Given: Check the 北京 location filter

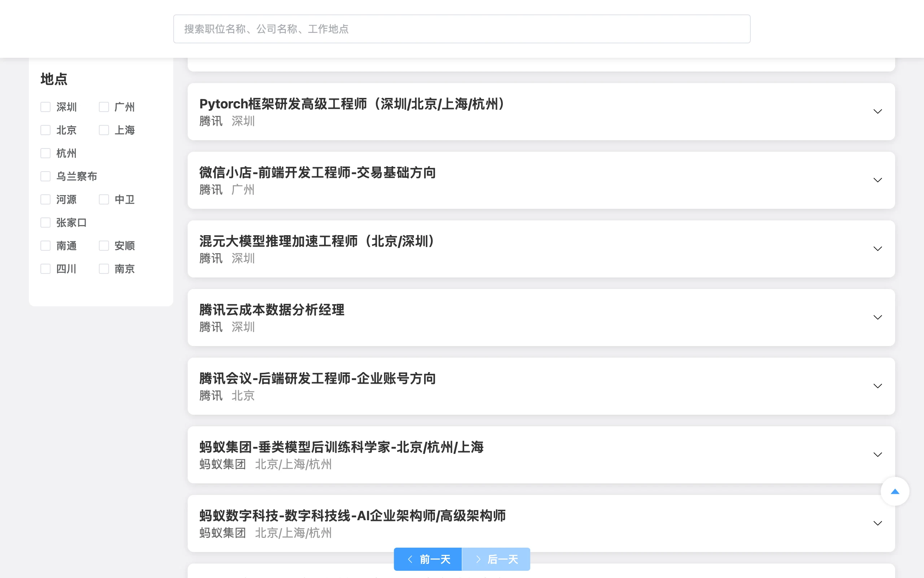Looking at the screenshot, I should (x=45, y=130).
